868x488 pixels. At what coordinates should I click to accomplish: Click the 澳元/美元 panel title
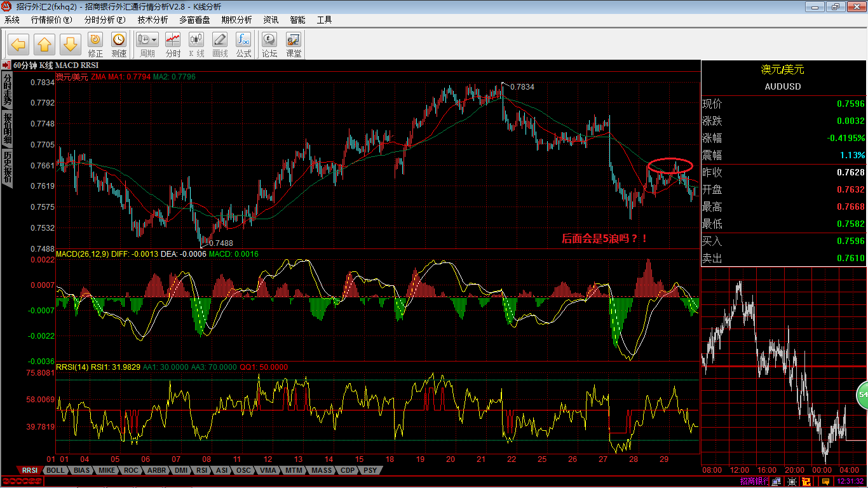tap(783, 70)
